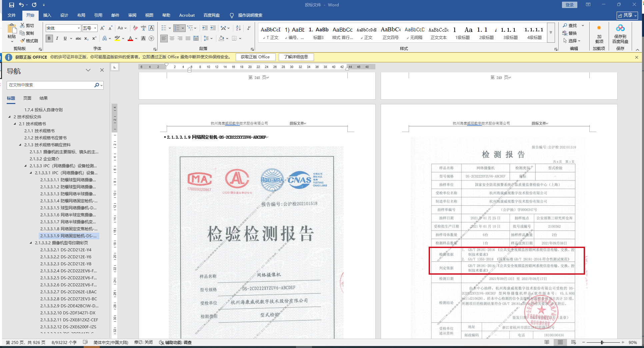Open the font name dropdown (宋体)

click(79, 28)
